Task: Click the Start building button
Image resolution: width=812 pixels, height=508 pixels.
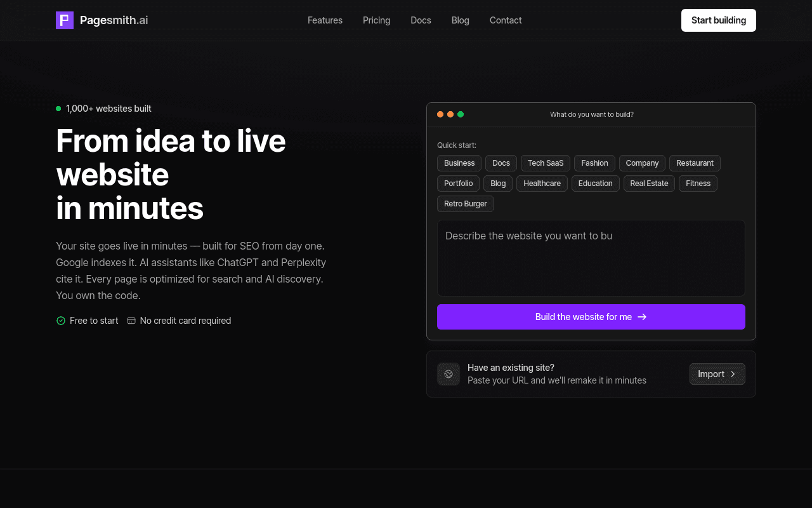Action: click(719, 20)
